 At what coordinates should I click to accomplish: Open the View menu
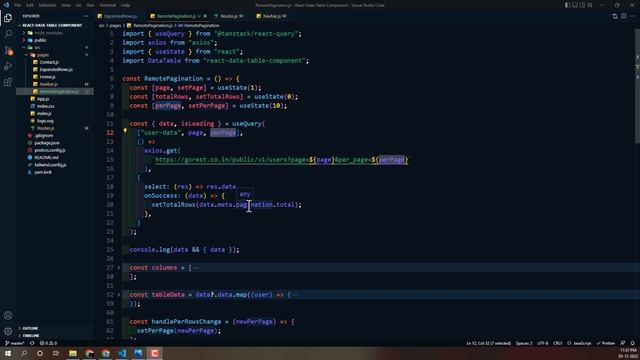click(x=66, y=5)
